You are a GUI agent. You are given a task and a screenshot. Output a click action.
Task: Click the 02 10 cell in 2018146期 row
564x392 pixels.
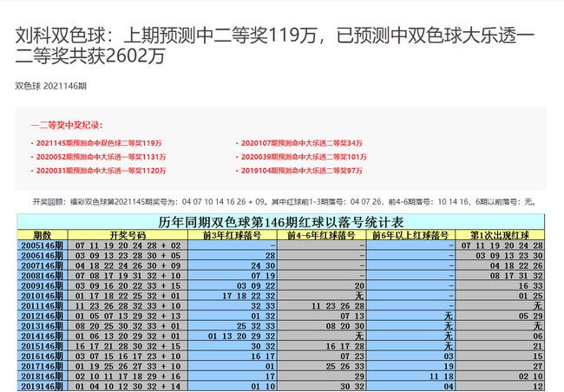500,376
